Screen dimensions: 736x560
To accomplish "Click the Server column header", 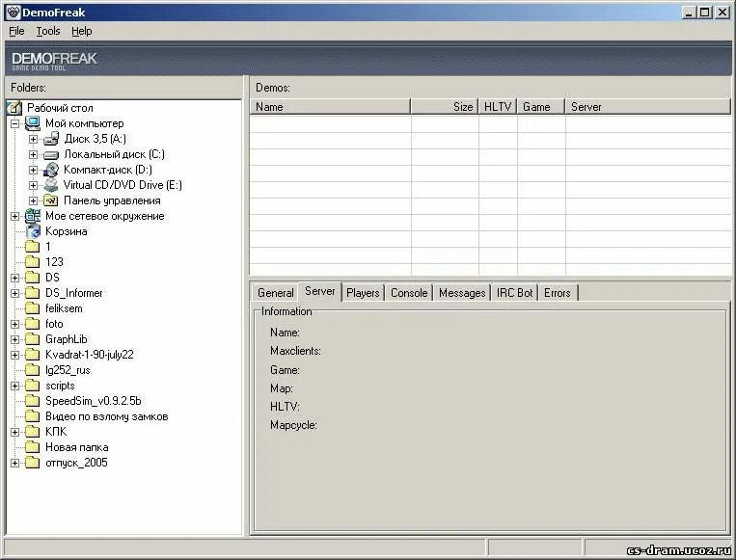I will 648,107.
